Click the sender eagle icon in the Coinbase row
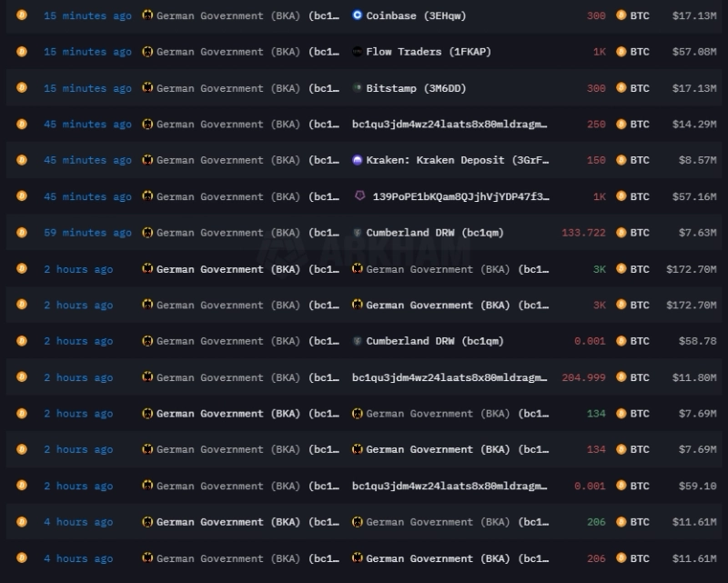 (147, 15)
